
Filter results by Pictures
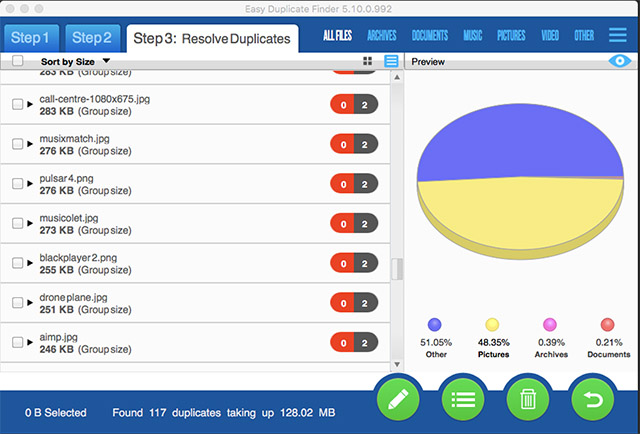[x=511, y=36]
